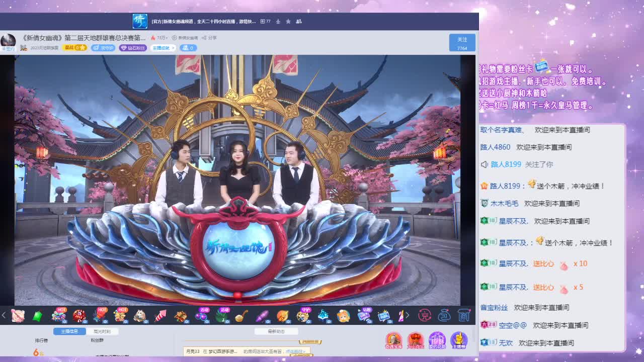Switch to the 主播信息 tab
The width and height of the screenshot is (644, 362).
69,331
